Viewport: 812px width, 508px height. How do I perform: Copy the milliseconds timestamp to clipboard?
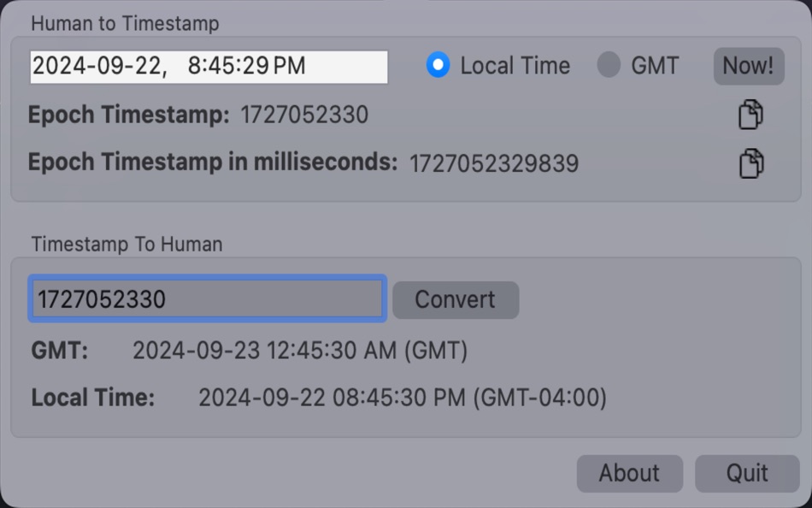point(750,162)
